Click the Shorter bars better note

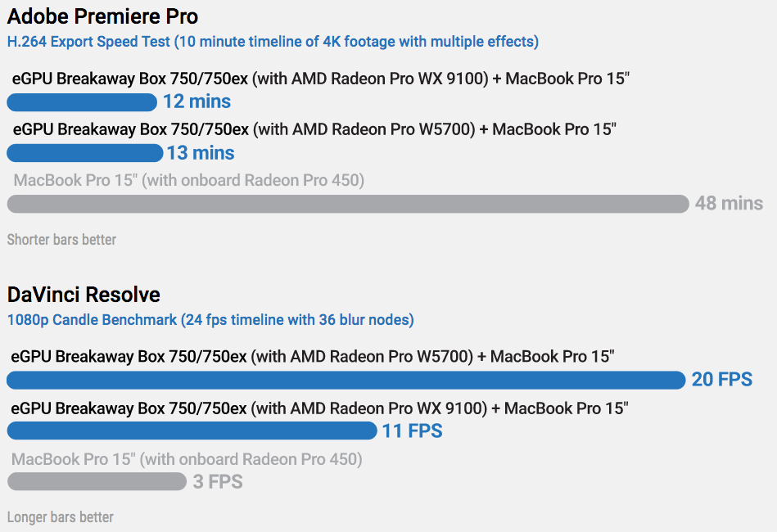click(x=61, y=240)
